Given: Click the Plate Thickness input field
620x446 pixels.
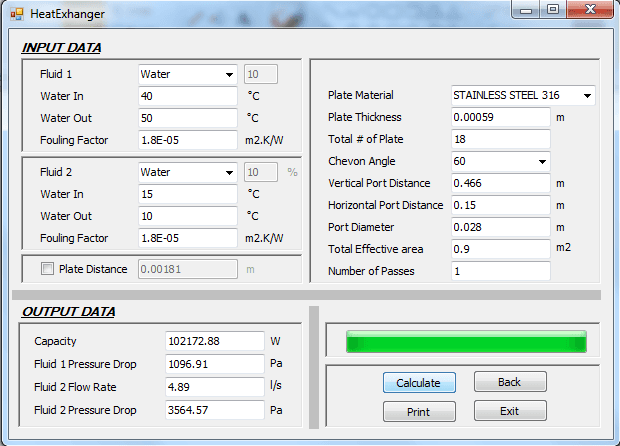Looking at the screenshot, I should [501, 117].
